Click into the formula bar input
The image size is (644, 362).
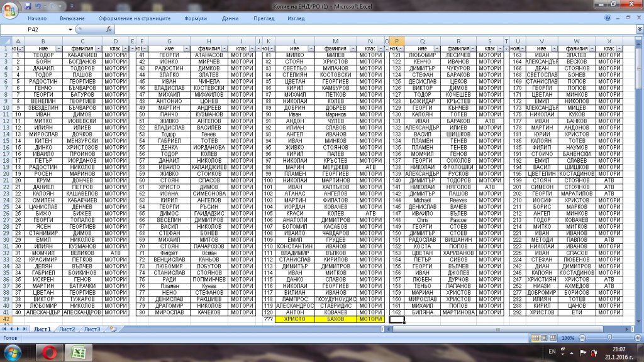tap(375, 30)
